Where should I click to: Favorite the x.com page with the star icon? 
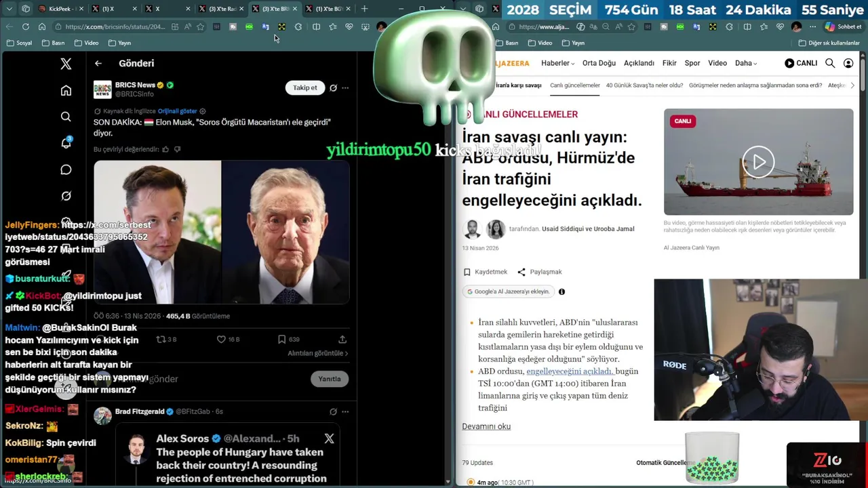coord(200,26)
